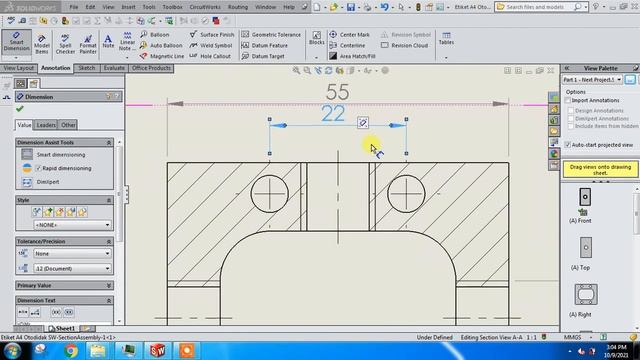Insert a Revision Cloud
The image size is (640, 360).
(x=404, y=45)
